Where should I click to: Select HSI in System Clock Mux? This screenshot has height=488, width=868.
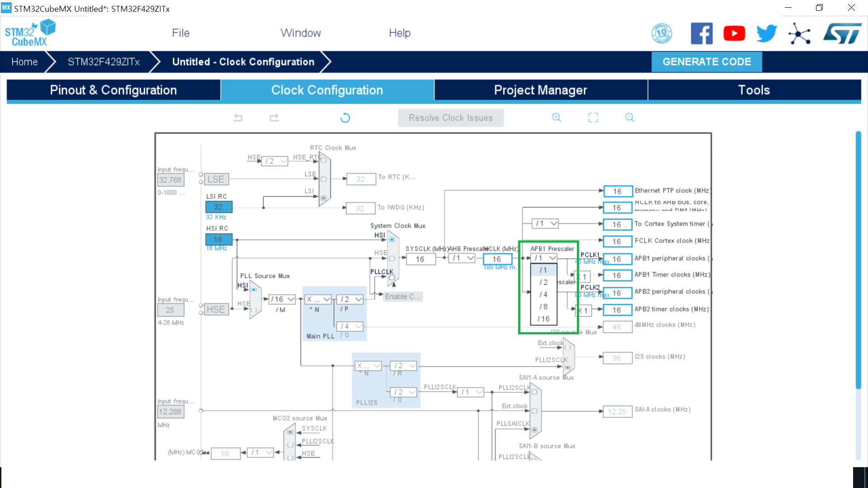(x=392, y=239)
